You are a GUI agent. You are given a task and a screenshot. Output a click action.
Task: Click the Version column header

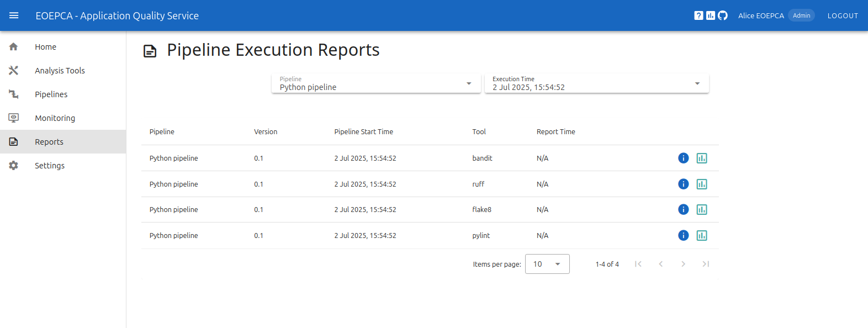pos(266,132)
